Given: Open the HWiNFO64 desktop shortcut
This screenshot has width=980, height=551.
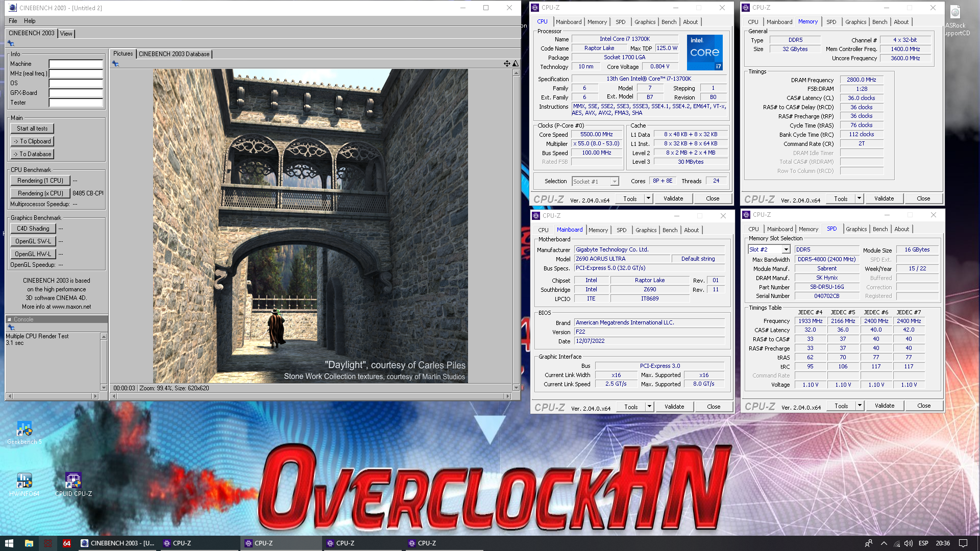Looking at the screenshot, I should (24, 485).
